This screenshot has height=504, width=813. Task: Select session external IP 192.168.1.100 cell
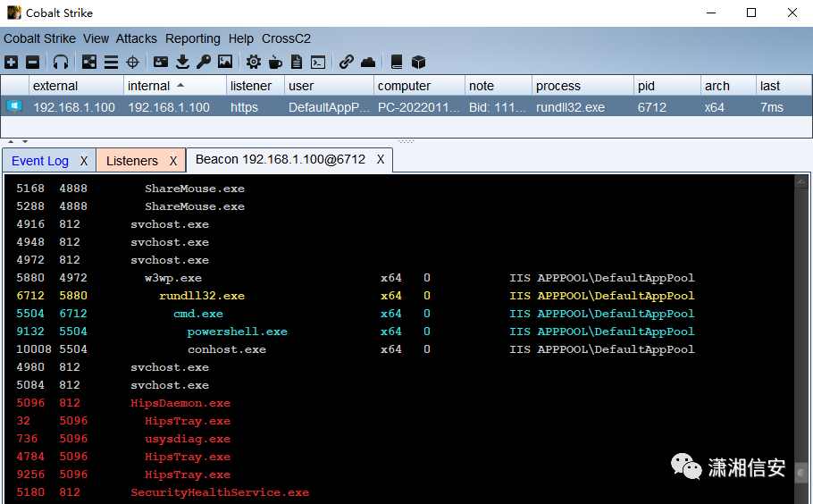coord(74,107)
